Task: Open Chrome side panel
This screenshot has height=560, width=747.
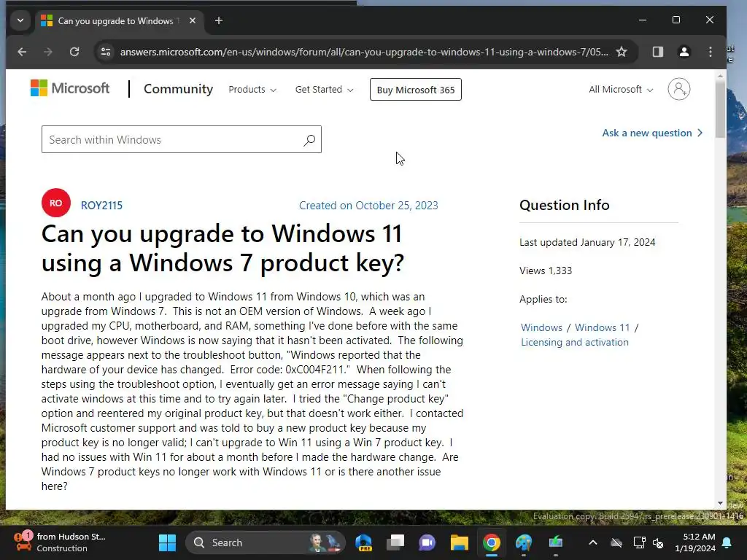Action: pyautogui.click(x=658, y=52)
